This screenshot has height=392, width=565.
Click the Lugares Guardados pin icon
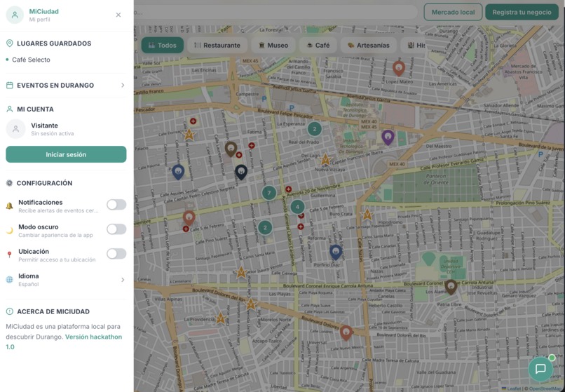(10, 43)
